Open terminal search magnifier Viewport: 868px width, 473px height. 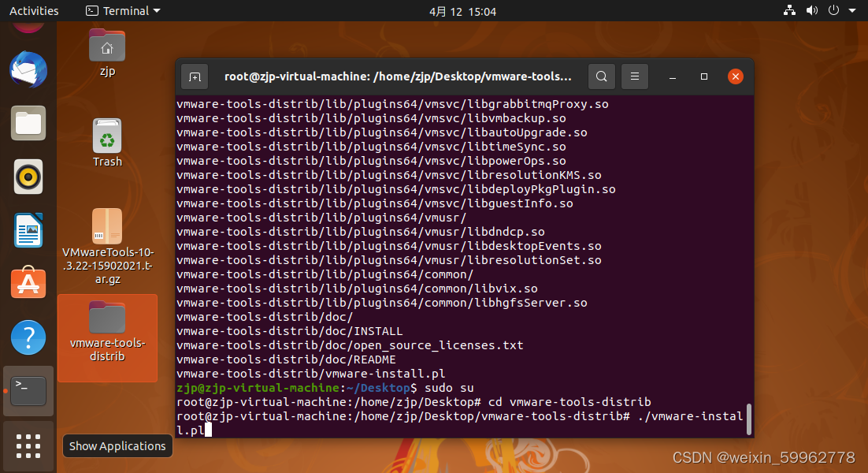coord(602,76)
